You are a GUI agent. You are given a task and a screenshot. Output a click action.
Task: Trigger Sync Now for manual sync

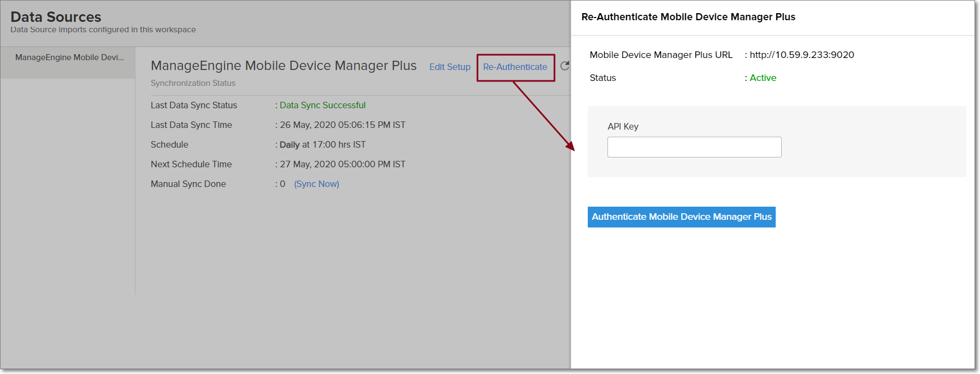(x=316, y=184)
